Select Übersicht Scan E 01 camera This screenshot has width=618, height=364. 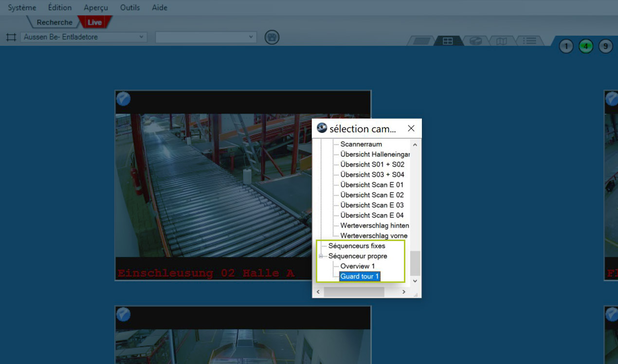(372, 185)
